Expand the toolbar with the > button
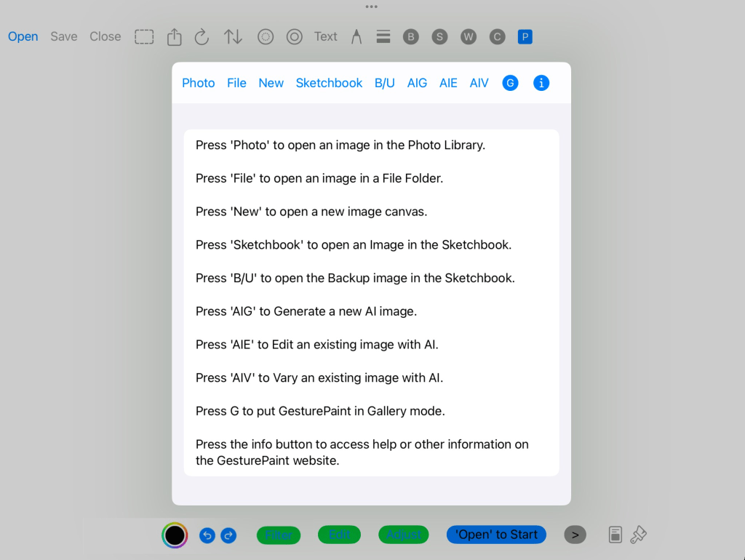The height and width of the screenshot is (560, 745). tap(575, 535)
